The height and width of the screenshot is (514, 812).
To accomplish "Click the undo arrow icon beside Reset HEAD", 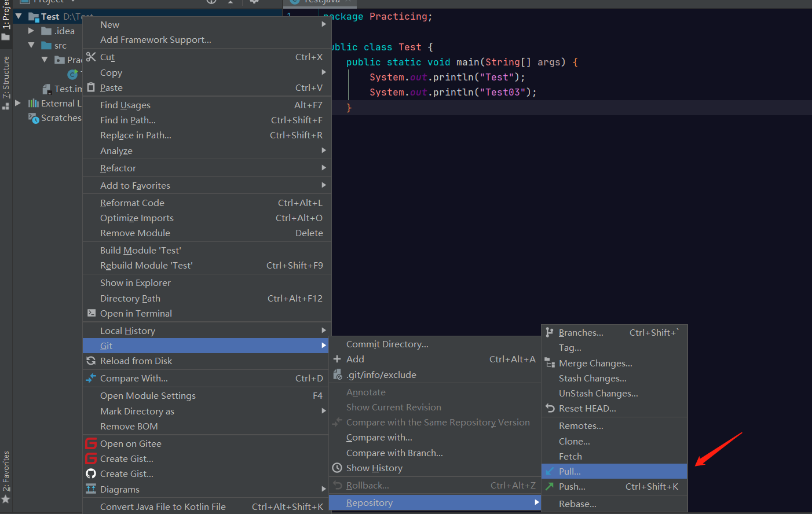I will coord(550,408).
